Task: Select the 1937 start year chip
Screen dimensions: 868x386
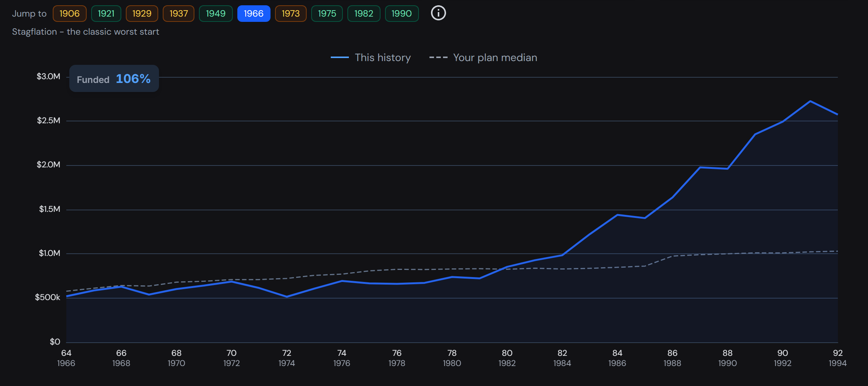Action: [179, 14]
